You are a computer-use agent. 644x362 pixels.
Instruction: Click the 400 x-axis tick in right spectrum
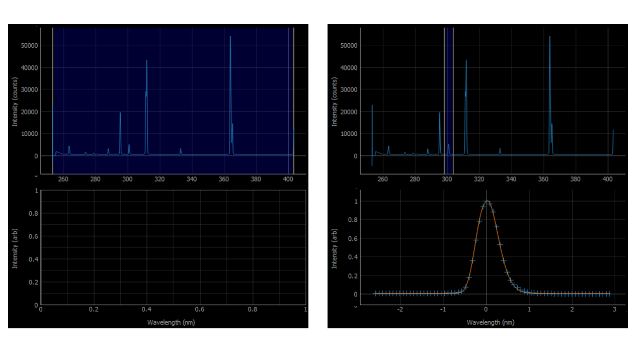(608, 179)
